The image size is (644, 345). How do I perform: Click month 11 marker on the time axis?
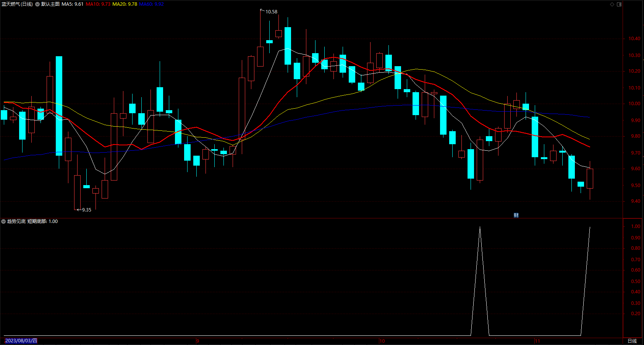[x=537, y=341]
